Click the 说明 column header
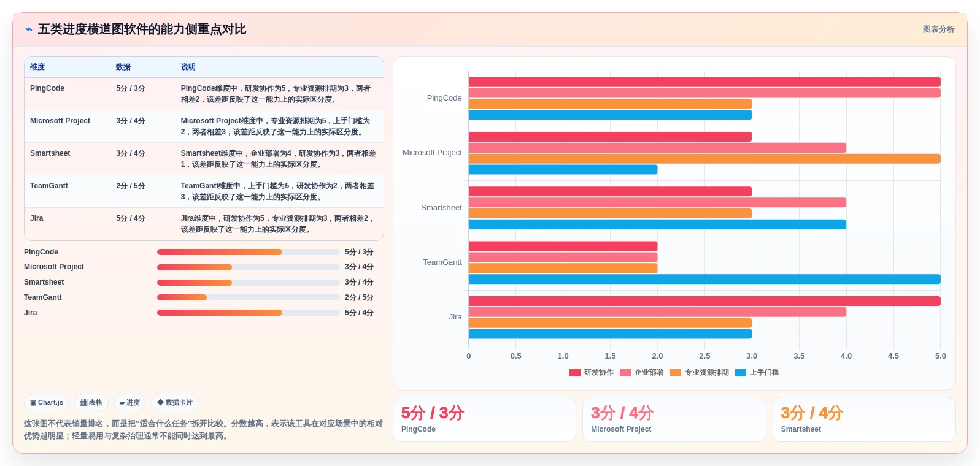The height and width of the screenshot is (466, 980). pyautogui.click(x=188, y=67)
